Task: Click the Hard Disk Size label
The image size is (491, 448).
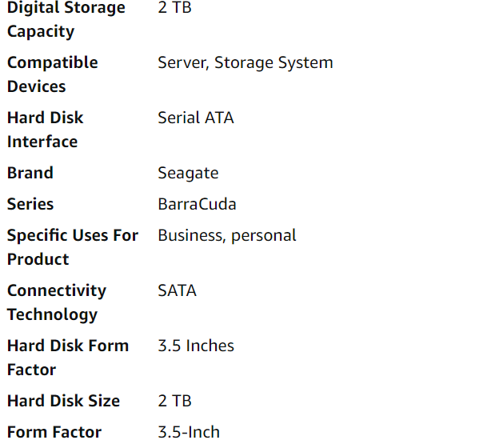Action: [x=63, y=401]
